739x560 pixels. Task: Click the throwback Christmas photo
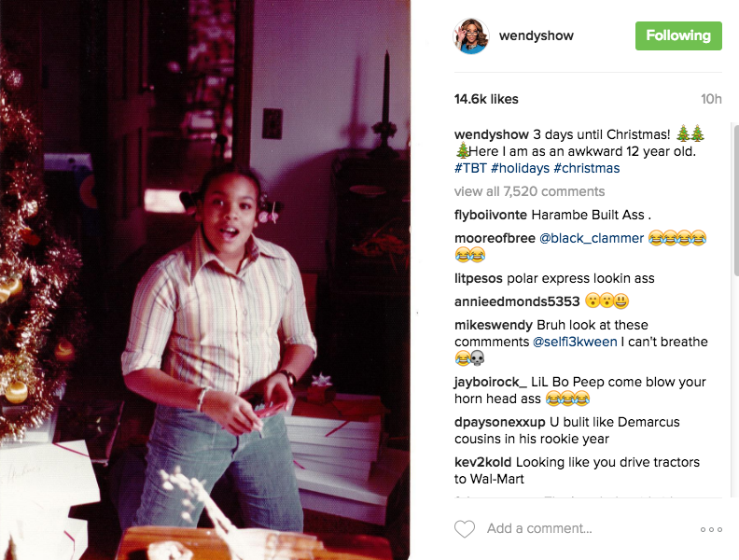pyautogui.click(x=205, y=280)
